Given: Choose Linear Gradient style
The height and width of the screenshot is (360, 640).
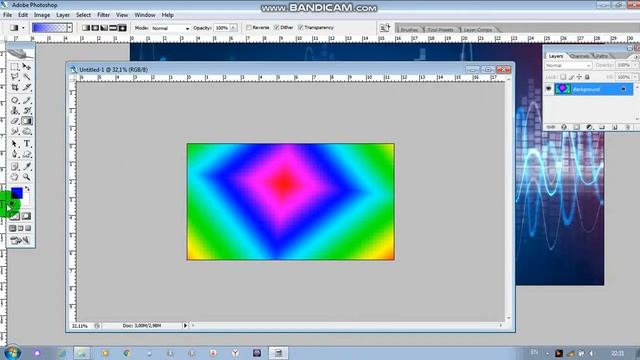Looking at the screenshot, I should 86,28.
